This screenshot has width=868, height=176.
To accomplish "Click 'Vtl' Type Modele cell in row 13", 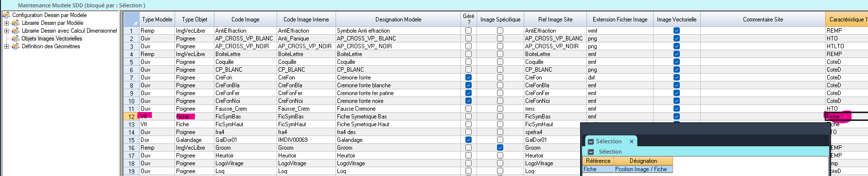I will pyautogui.click(x=157, y=124).
